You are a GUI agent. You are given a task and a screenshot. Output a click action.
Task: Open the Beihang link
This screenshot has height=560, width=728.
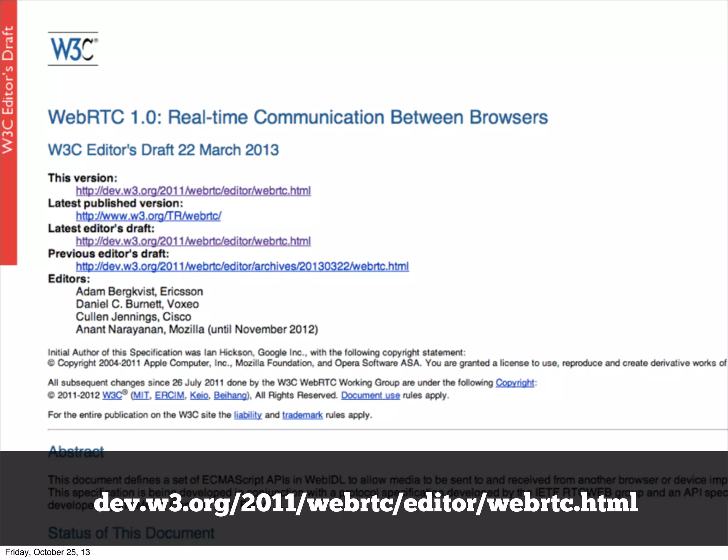click(230, 395)
